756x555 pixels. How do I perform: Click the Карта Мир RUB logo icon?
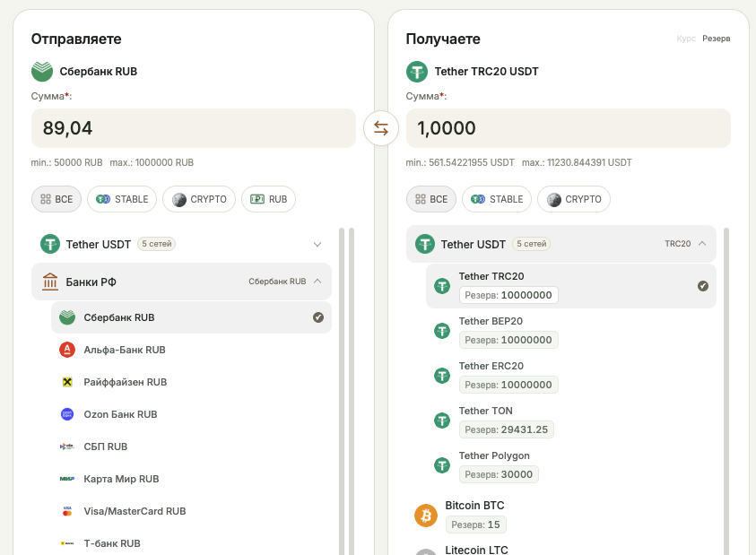click(x=67, y=479)
